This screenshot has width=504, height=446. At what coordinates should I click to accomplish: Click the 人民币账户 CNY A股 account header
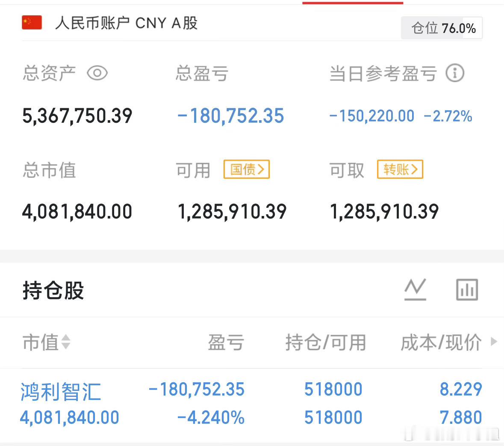(x=127, y=23)
